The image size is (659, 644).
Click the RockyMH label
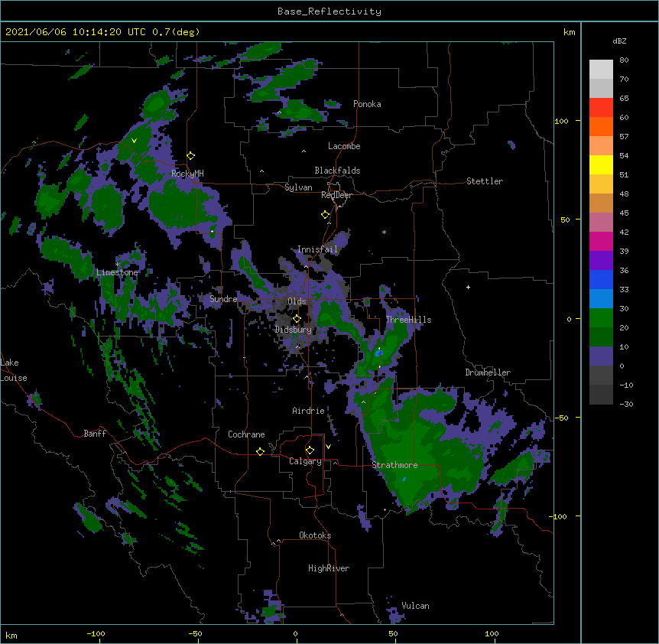tap(187, 174)
